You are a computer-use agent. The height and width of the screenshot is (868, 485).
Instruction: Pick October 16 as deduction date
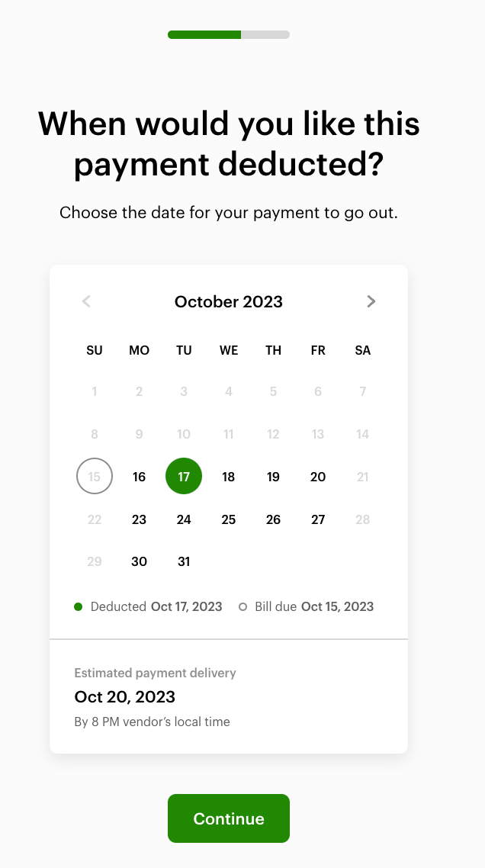point(139,476)
